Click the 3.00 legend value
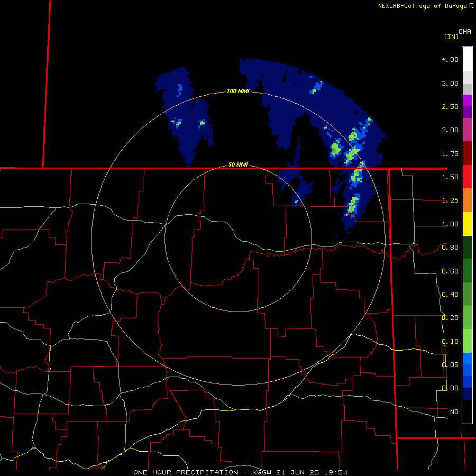This screenshot has width=476, height=476. [450, 83]
